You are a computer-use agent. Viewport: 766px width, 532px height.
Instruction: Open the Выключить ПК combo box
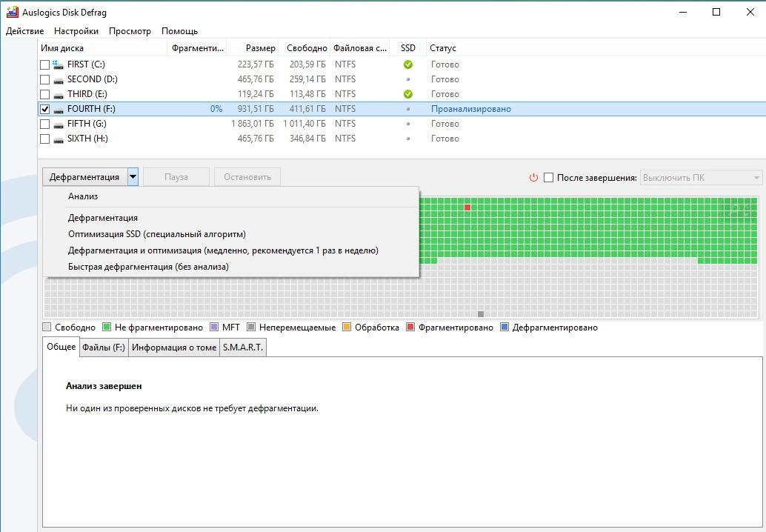point(701,177)
